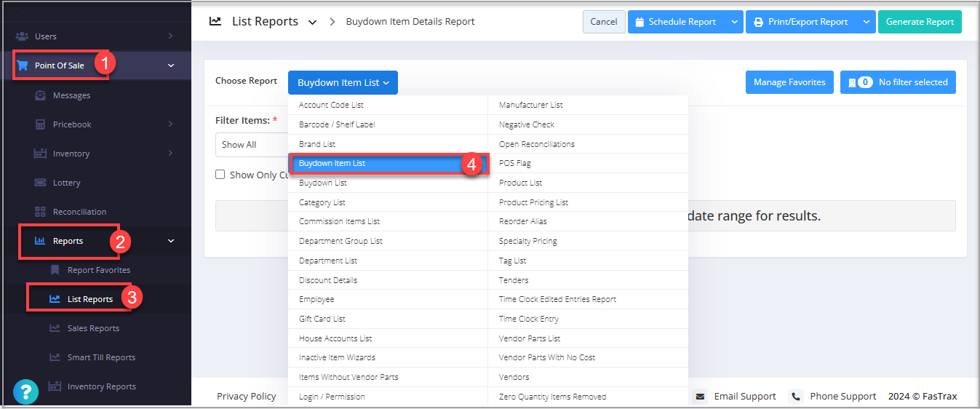Click the Users group icon in sidebar
Image resolution: width=980 pixels, height=409 pixels.
[x=22, y=36]
